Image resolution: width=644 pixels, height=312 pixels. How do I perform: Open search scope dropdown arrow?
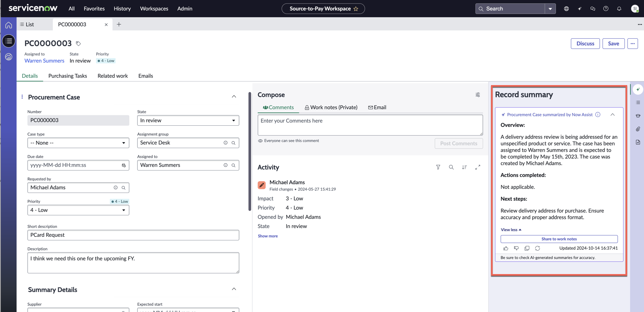tap(550, 9)
